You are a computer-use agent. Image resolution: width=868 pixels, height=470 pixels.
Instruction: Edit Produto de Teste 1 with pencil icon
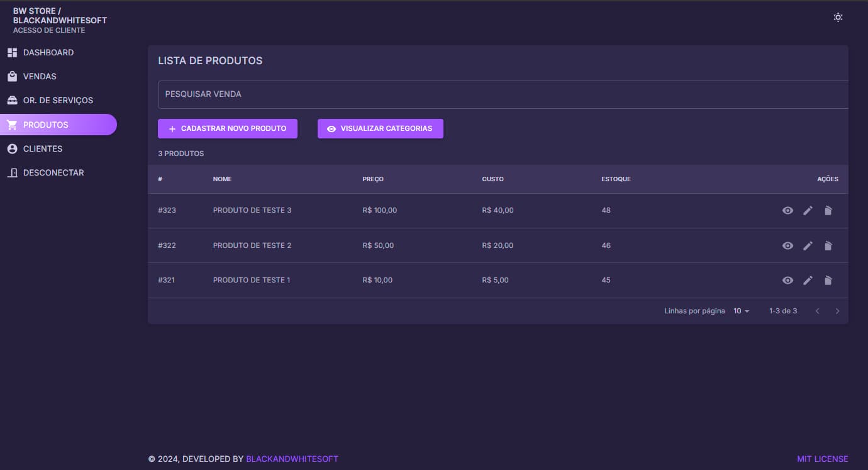[808, 280]
